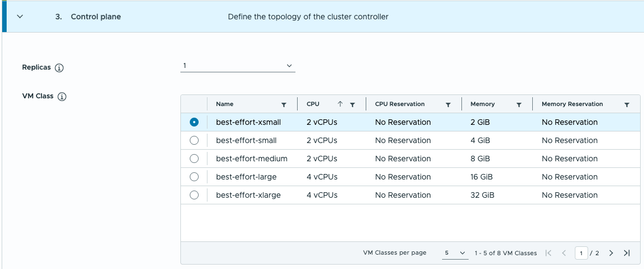Click the CPU column filter icon

[352, 104]
